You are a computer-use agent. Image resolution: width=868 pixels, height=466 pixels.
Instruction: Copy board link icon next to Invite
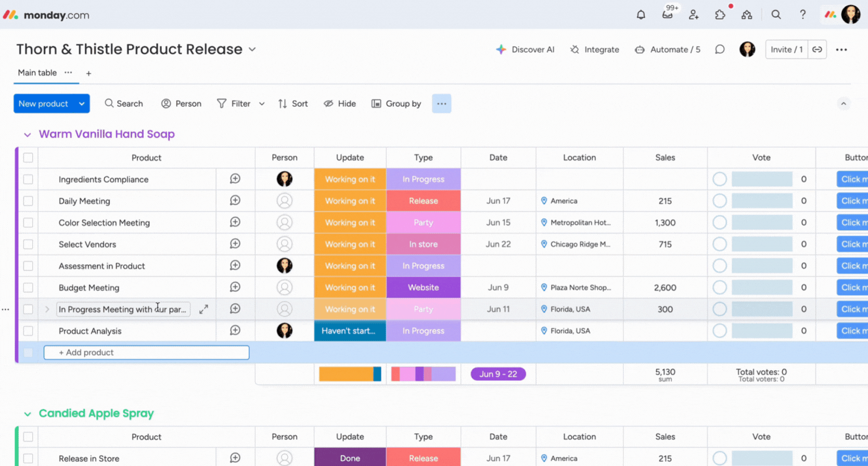coord(817,49)
